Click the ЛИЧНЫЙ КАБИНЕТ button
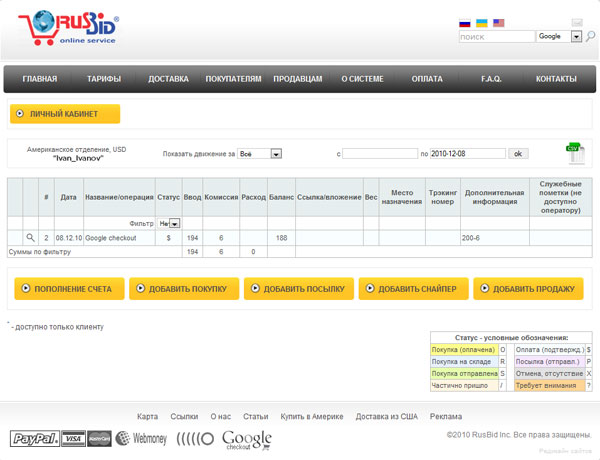 (x=65, y=114)
